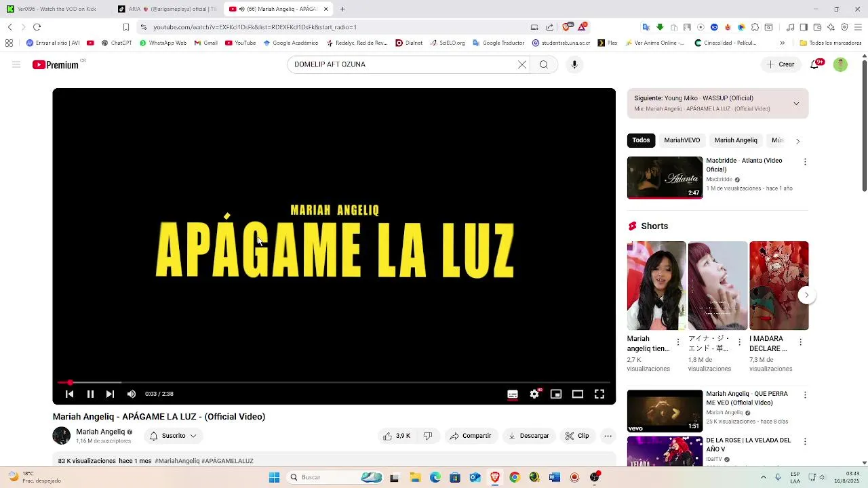The image size is (868, 488).
Task: Open Mariah Angeliq channel name link
Action: [x=100, y=432]
